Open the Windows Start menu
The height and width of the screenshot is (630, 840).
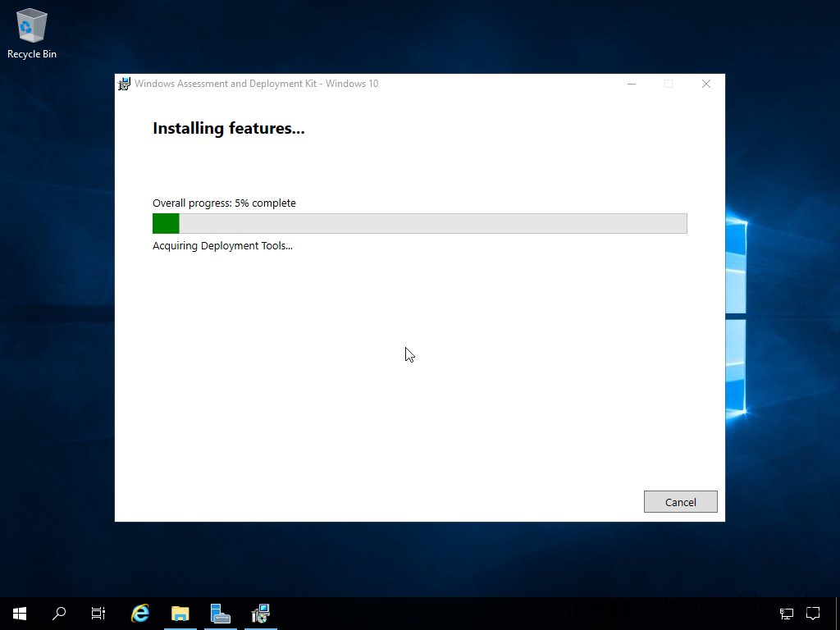point(20,614)
